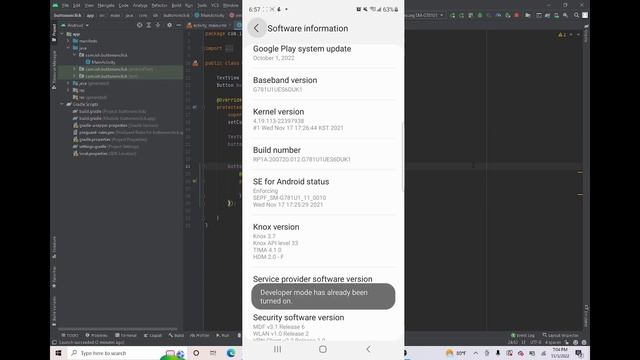Tap SE for Android status entry
640x360 pixels.
(x=323, y=193)
